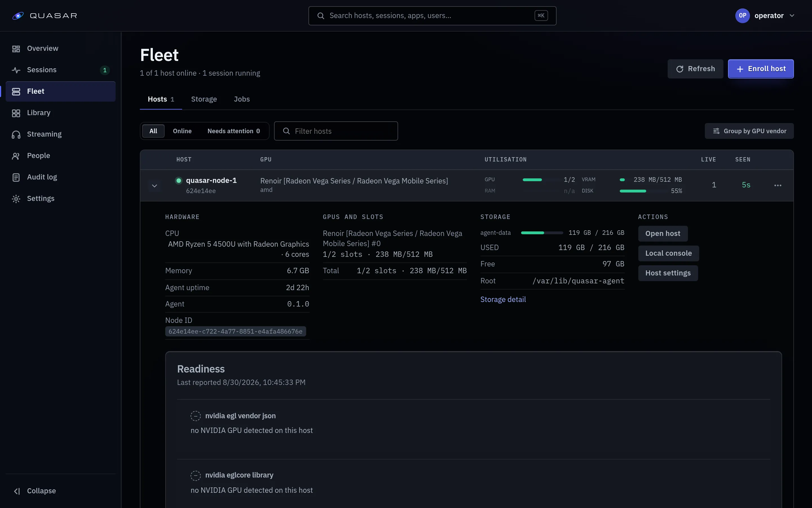Screen dimensions: 812x508
Task: Switch to the Jobs tab
Action: 242,99
